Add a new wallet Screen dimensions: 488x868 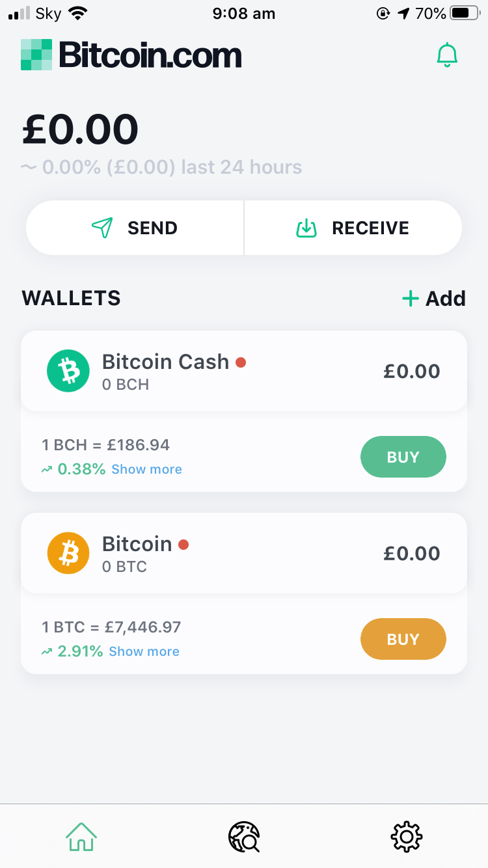coord(434,299)
